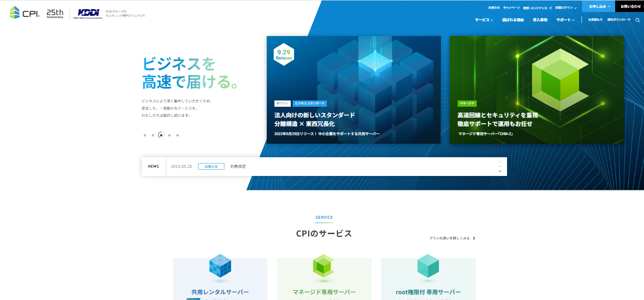The height and width of the screenshot is (300, 644).
Task: Open the 各種ログイン dropdown
Action: pos(564,7)
